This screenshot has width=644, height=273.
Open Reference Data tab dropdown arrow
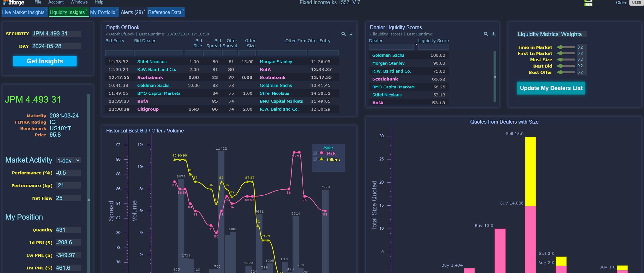(x=183, y=10)
